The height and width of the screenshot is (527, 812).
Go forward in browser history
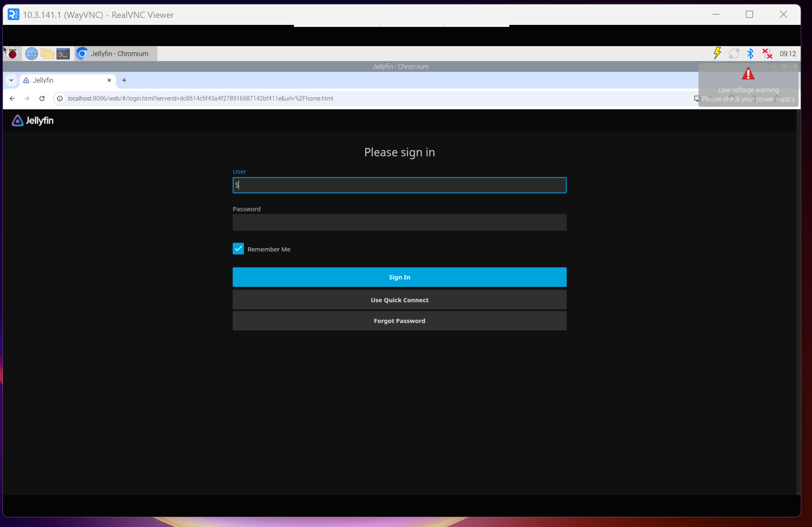tap(27, 98)
